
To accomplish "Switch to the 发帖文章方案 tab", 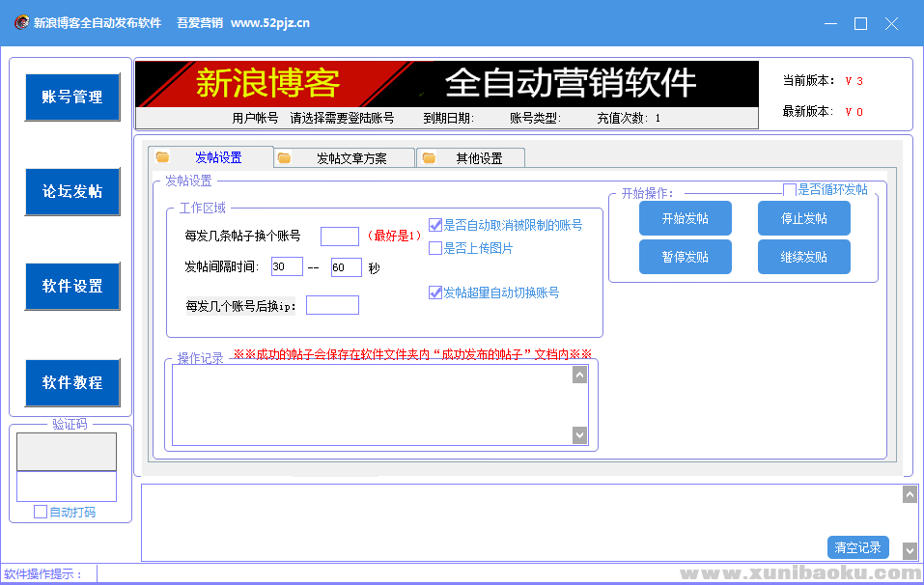I will (351, 158).
